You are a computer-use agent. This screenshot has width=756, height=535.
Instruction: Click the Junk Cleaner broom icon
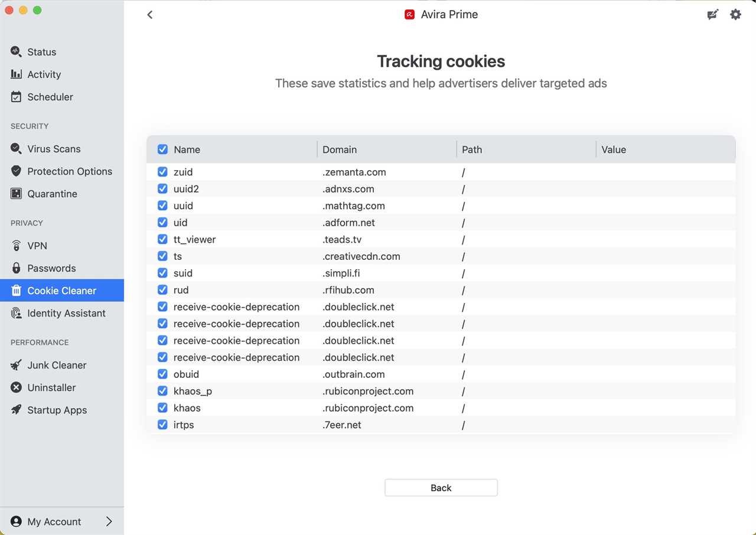click(16, 365)
